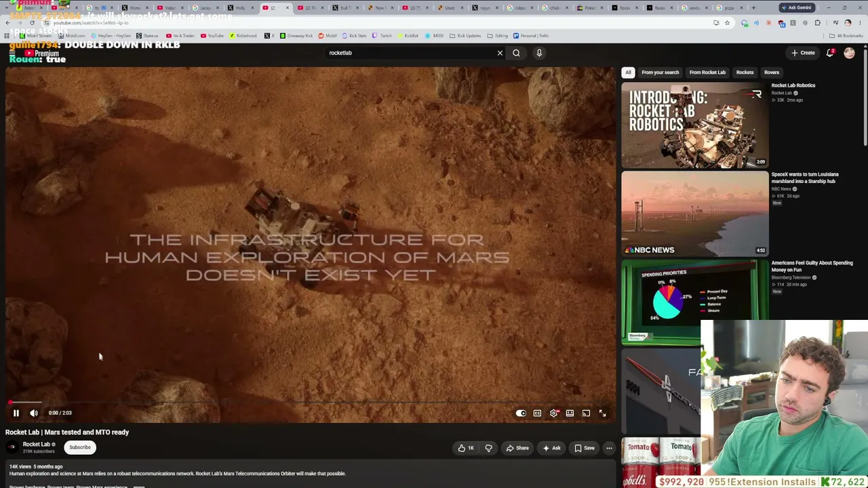Open the All Bookmarks folder
Screen dimensions: 868x488
[847, 36]
